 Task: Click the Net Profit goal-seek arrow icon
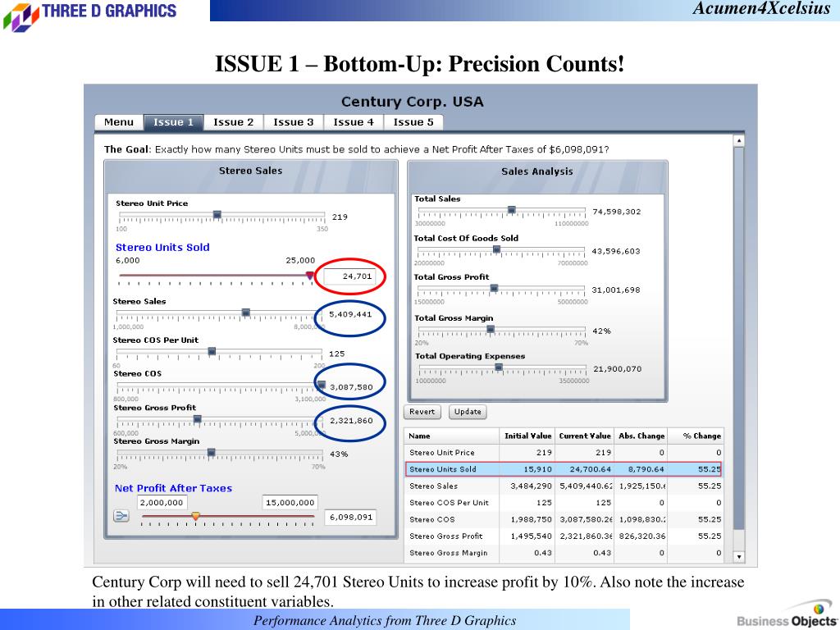121,516
